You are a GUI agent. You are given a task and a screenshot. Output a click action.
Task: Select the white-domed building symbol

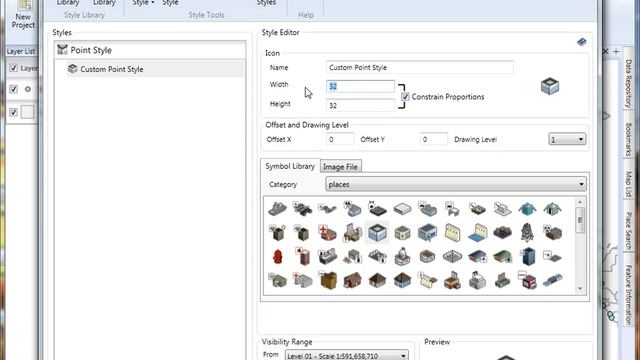point(402,257)
